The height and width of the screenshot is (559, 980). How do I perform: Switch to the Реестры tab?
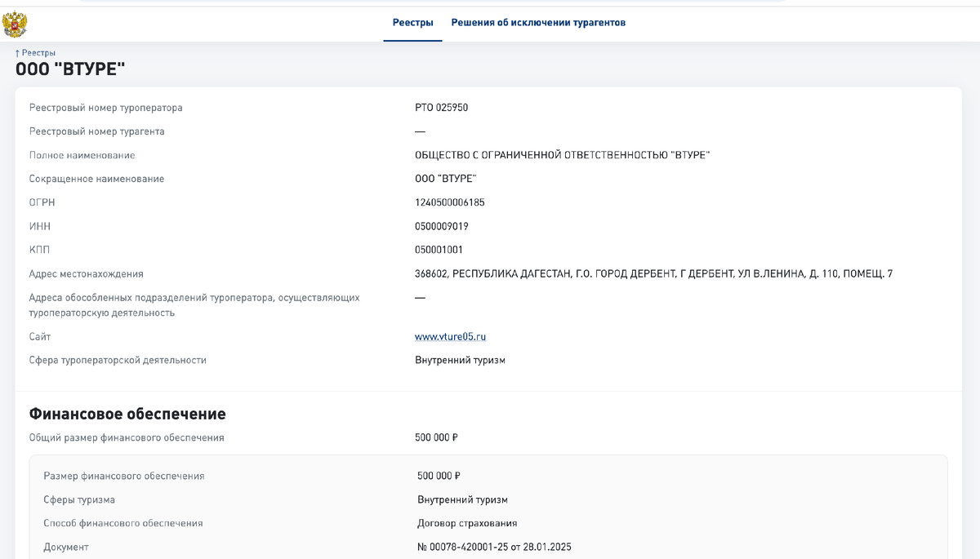coord(412,23)
